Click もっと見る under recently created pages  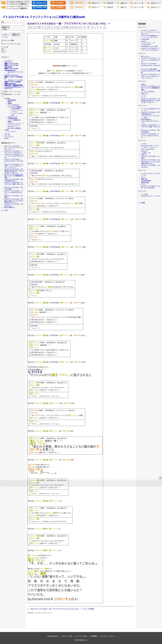(x=5, y=210)
